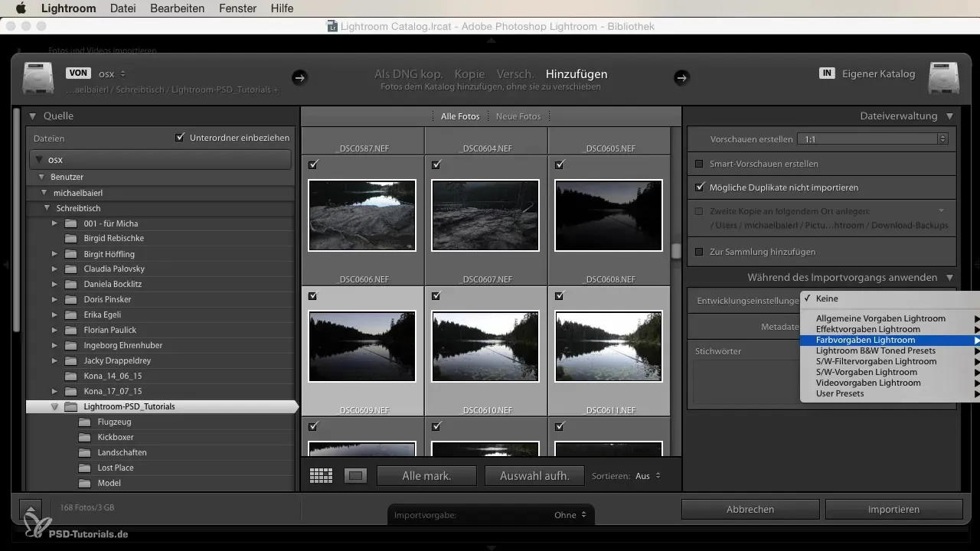Collapse the Lightroom-PSD_Tutorials folder
This screenshot has height=551, width=980.
click(54, 407)
